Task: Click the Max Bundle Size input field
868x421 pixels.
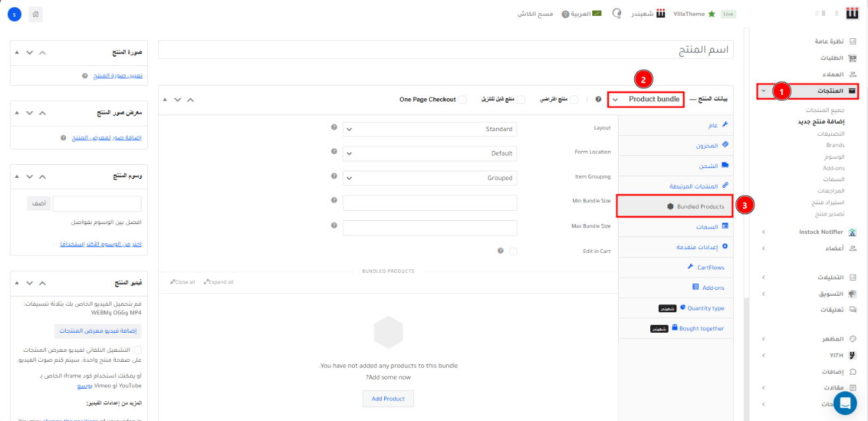Action: coord(430,227)
